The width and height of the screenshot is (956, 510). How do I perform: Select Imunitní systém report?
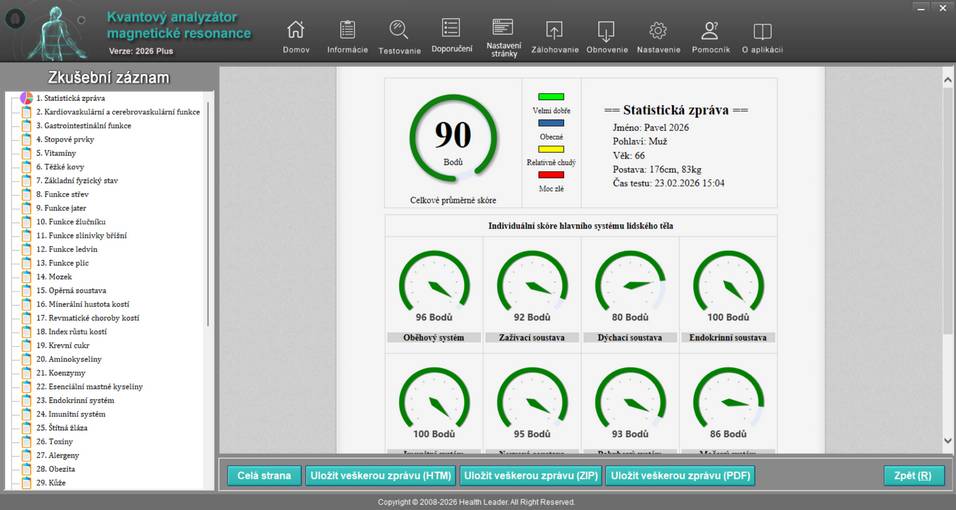[x=71, y=414]
